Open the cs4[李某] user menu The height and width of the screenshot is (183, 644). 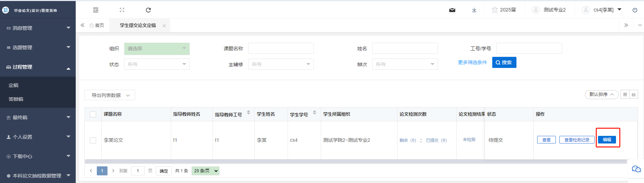602,10
